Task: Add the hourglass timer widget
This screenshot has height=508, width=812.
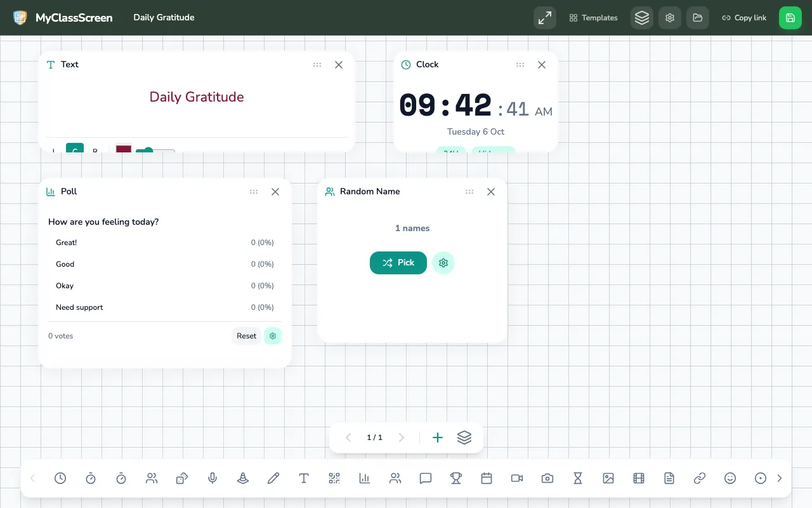Action: [578, 478]
